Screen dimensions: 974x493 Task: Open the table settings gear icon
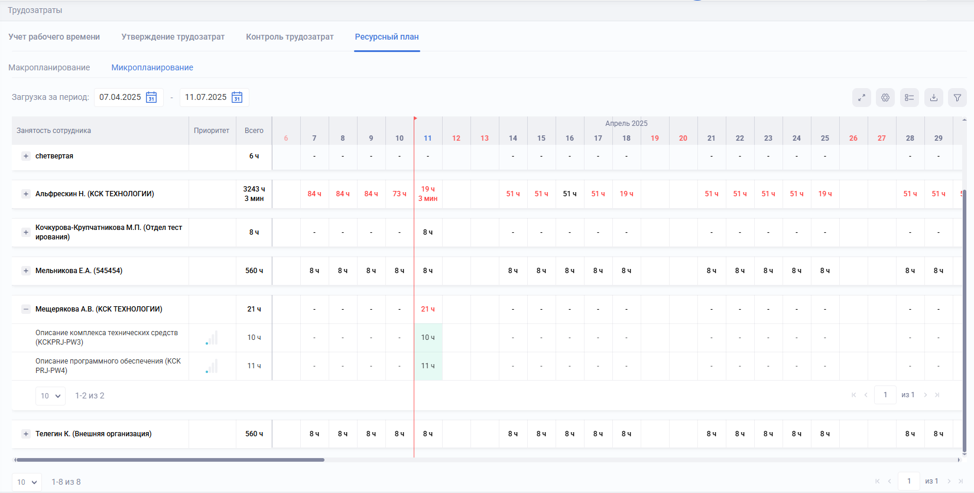tap(885, 97)
